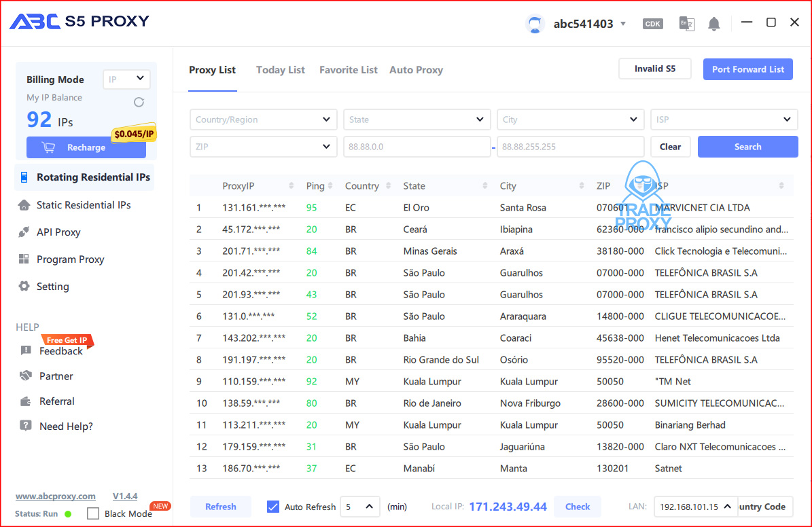The image size is (812, 527).
Task: Sort by Country column arrows
Action: [x=389, y=186]
